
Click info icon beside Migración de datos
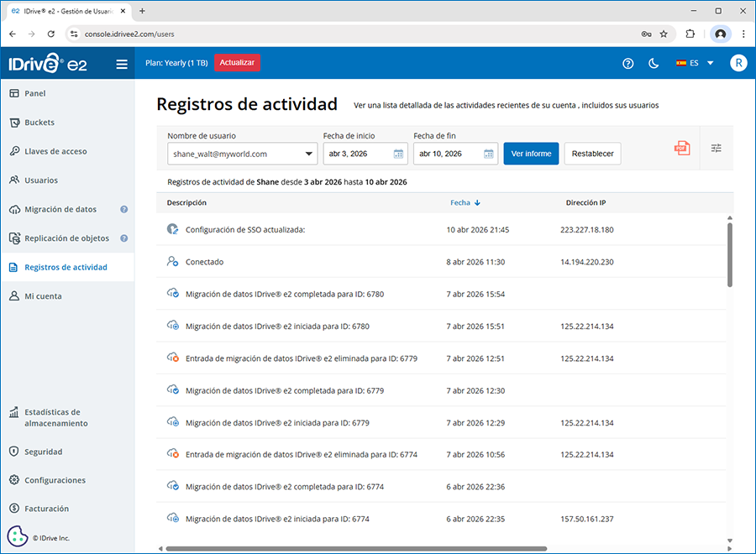[124, 210]
